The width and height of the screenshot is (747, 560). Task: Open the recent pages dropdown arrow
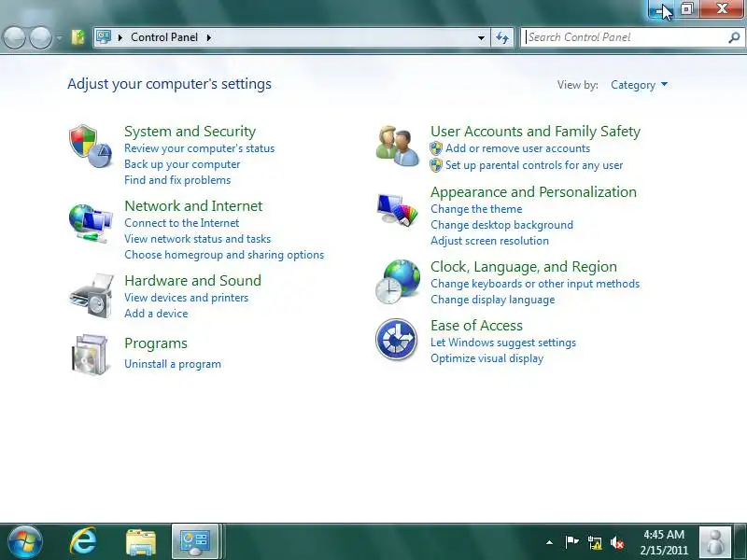[59, 37]
